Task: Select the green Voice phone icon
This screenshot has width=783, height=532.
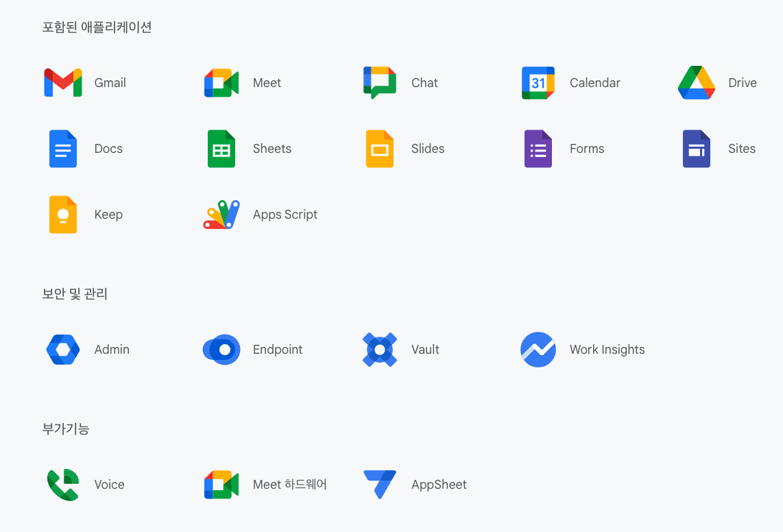Action: (x=63, y=485)
